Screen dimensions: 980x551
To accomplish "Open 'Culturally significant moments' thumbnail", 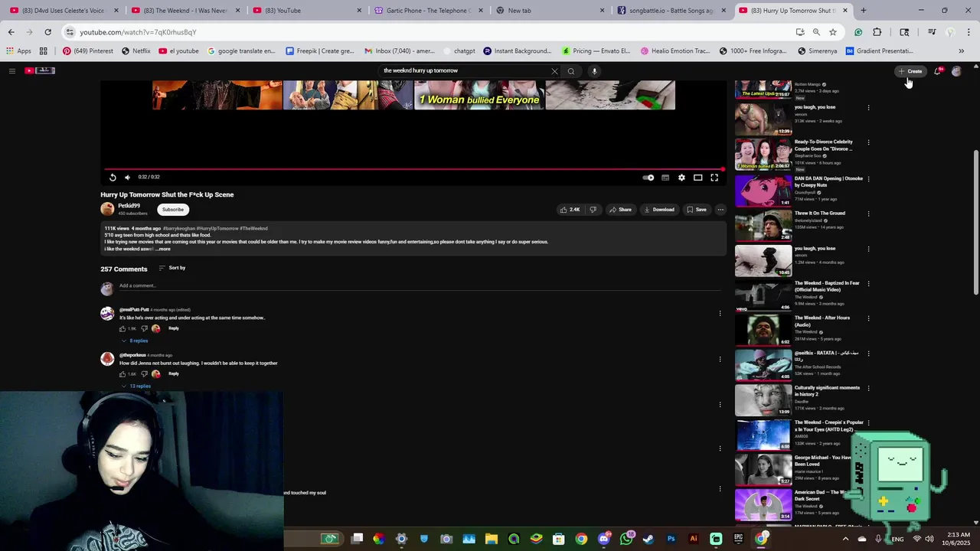I will point(763,399).
